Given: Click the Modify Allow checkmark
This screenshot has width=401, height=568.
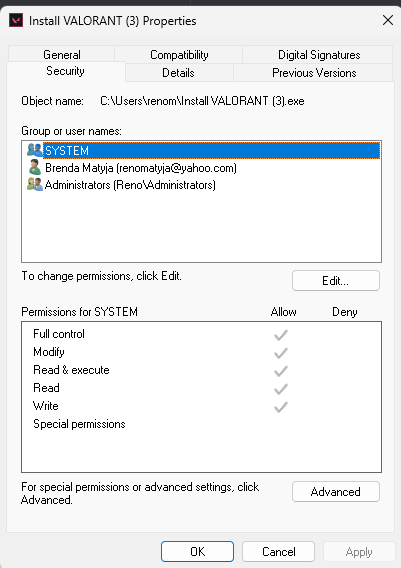Looking at the screenshot, I should [281, 353].
